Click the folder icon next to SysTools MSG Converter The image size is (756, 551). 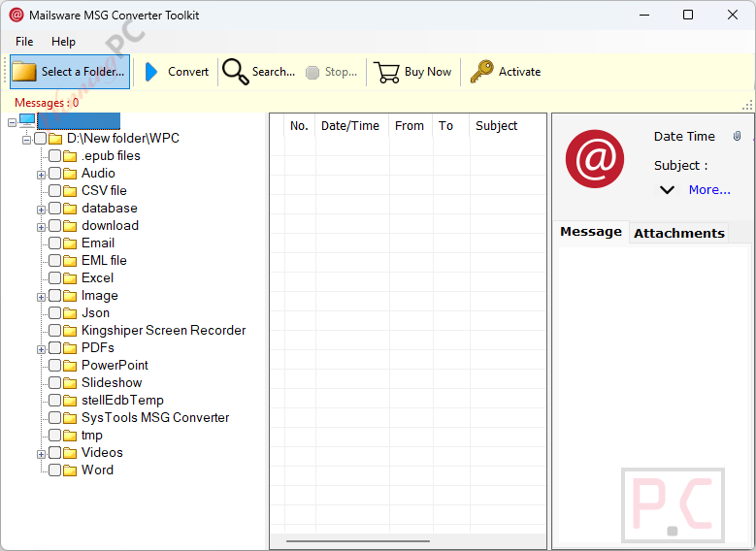coord(70,418)
